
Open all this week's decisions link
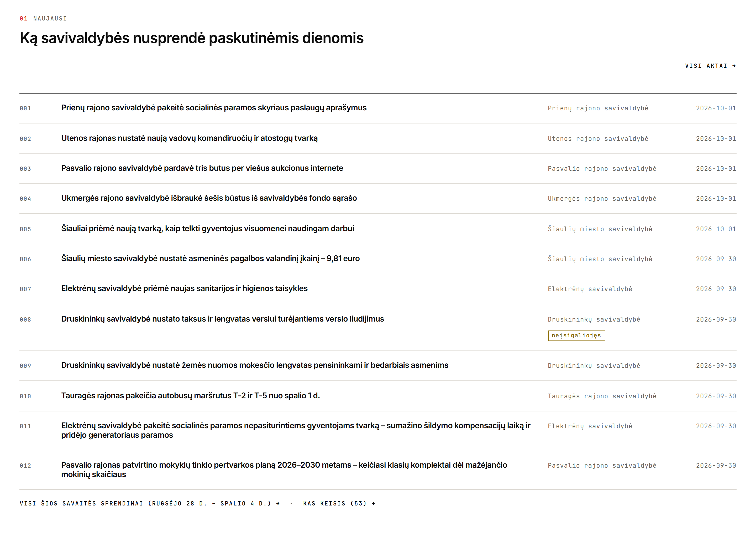[x=150, y=503]
